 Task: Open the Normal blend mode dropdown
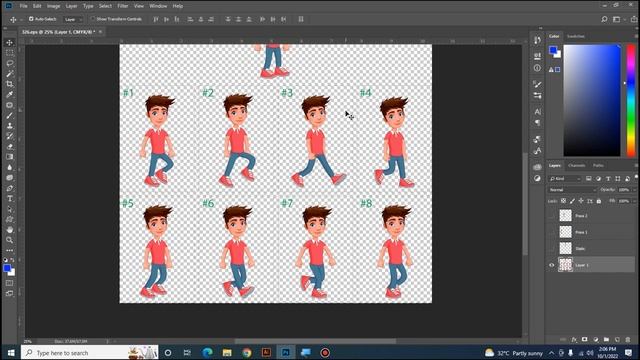coord(572,190)
